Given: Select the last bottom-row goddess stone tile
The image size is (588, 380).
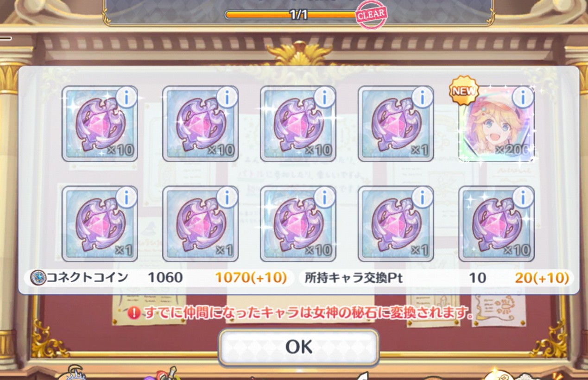Looking at the screenshot, I should click(496, 224).
